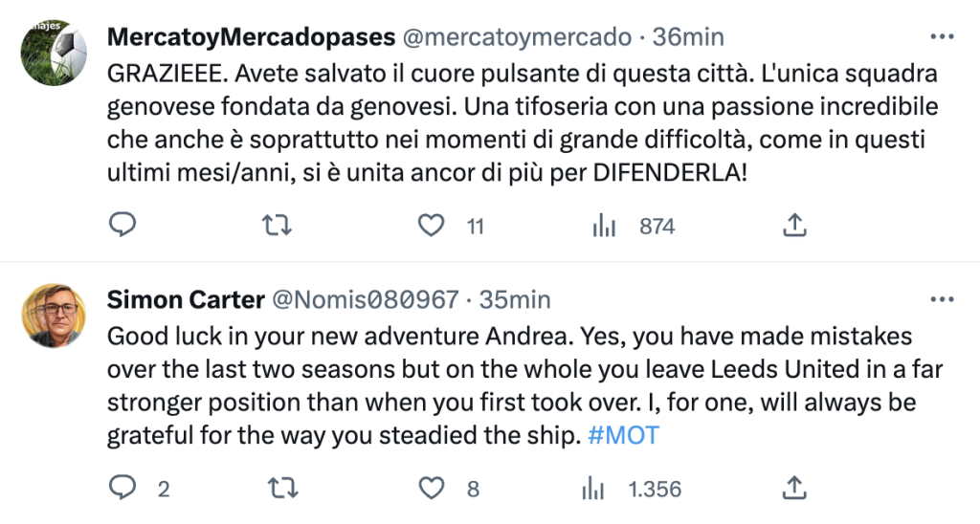Viewport: 980px width, 524px height.
Task: Reply to Simon Carter's tweet
Action: 122,488
